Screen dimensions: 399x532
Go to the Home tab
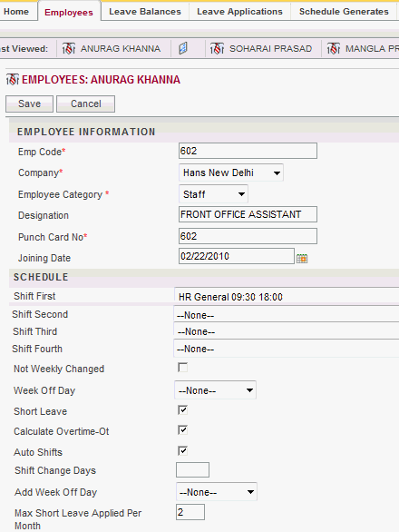tap(16, 12)
